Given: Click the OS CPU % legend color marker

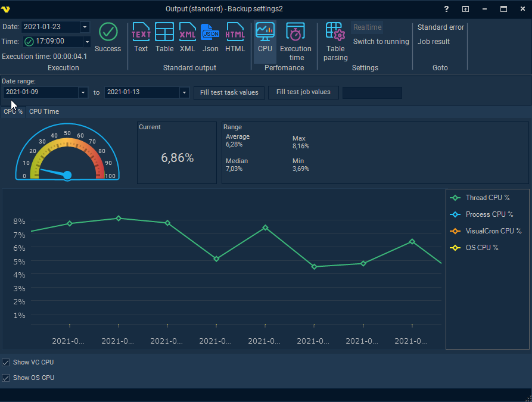Looking at the screenshot, I should click(456, 248).
